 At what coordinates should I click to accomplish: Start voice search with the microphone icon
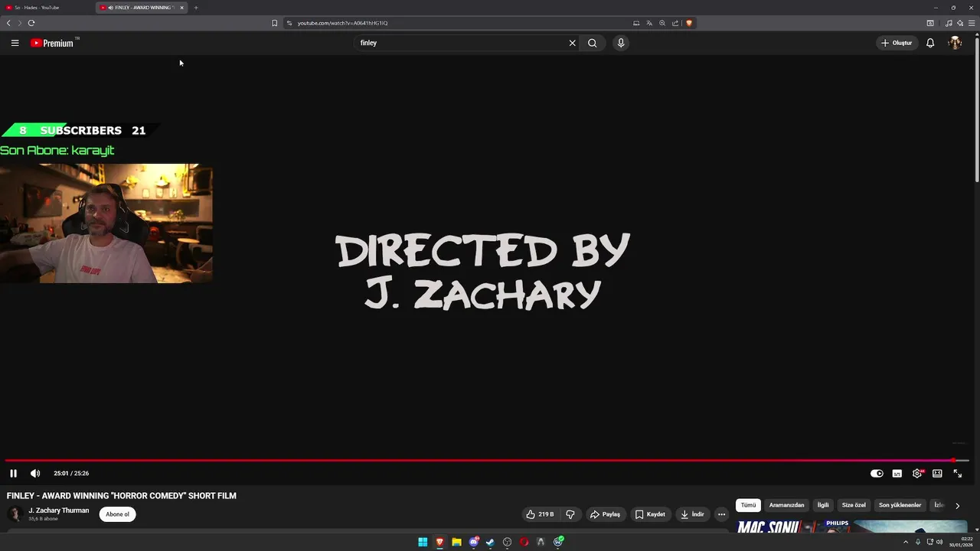[x=621, y=43]
